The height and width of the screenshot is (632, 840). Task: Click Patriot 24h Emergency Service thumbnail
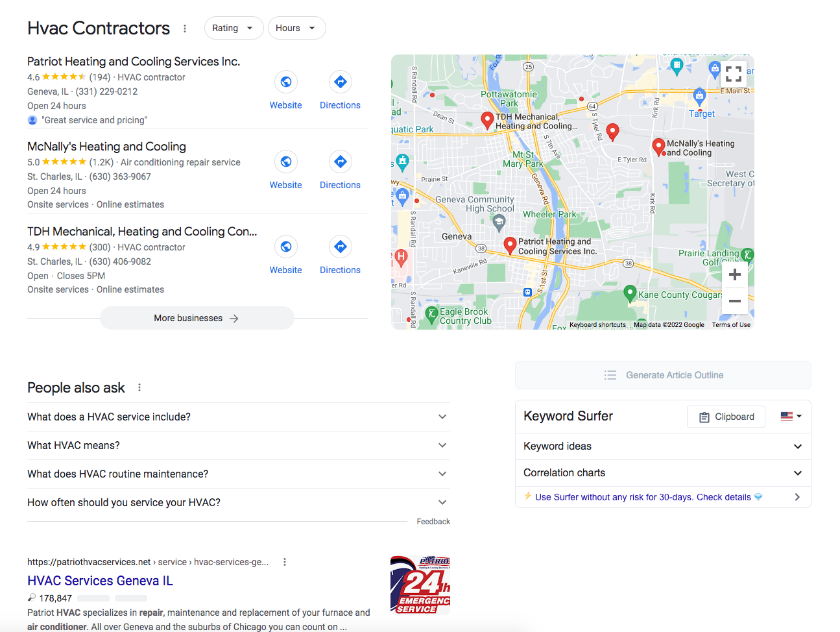click(x=420, y=585)
